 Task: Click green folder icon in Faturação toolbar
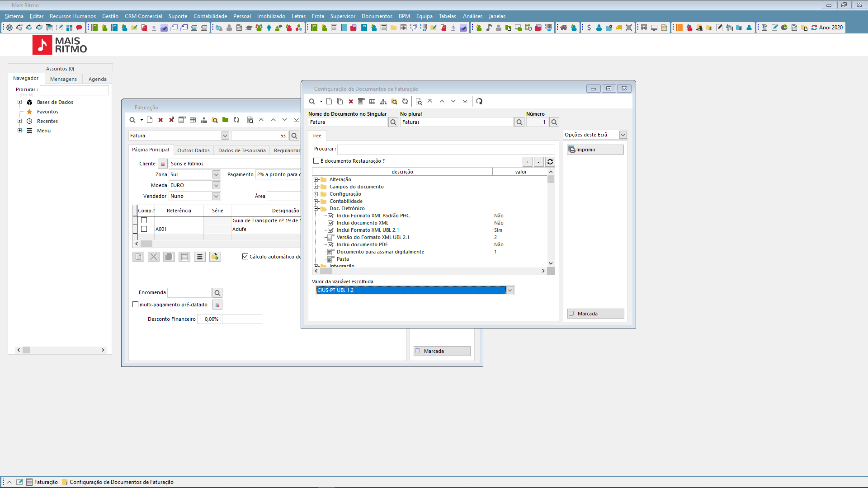(226, 120)
